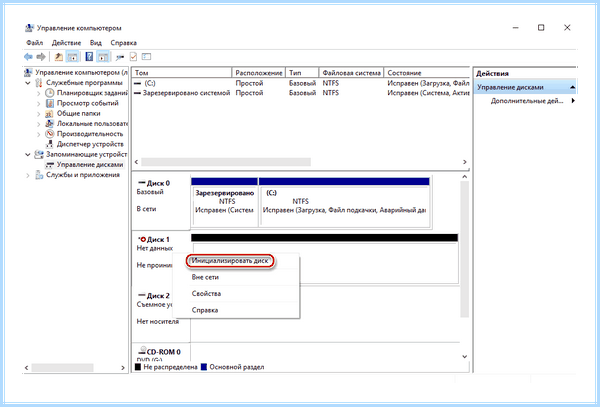The width and height of the screenshot is (600, 407).
Task: Open the Вид menu
Action: click(x=96, y=43)
